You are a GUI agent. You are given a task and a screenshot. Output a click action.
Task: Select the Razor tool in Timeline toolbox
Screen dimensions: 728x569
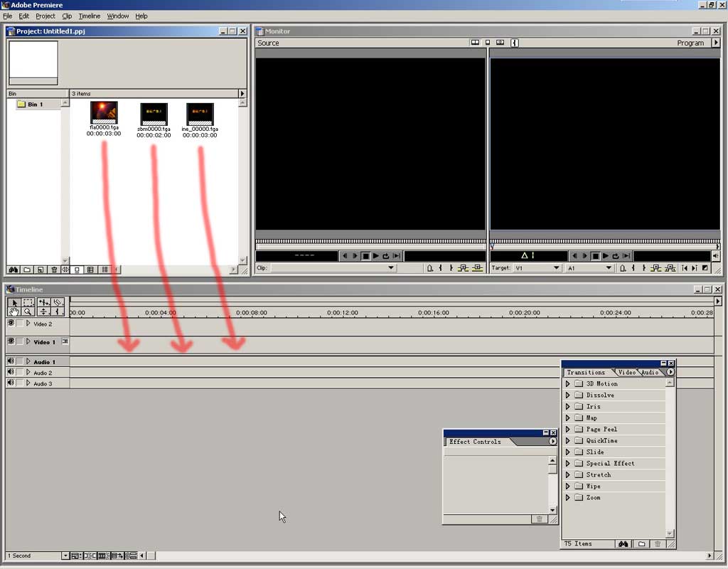pos(58,302)
